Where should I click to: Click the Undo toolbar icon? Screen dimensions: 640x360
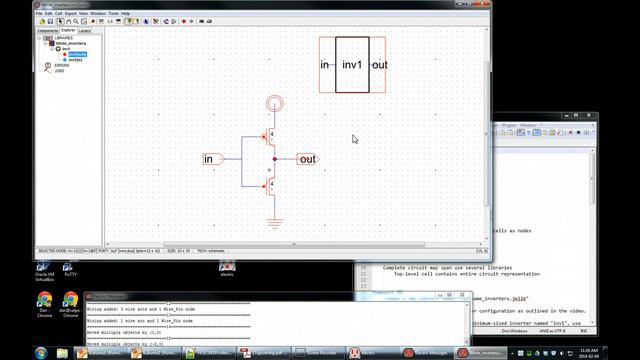[x=166, y=21]
